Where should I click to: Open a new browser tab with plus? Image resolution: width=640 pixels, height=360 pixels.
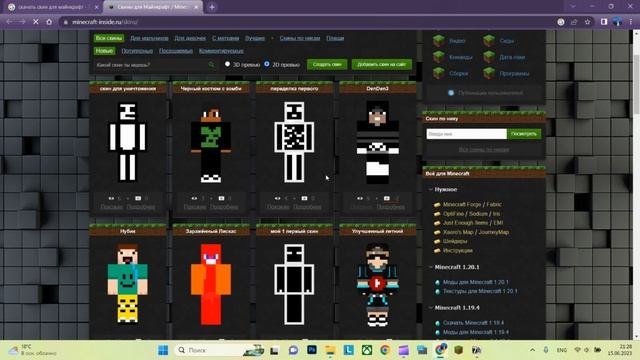[x=212, y=7]
